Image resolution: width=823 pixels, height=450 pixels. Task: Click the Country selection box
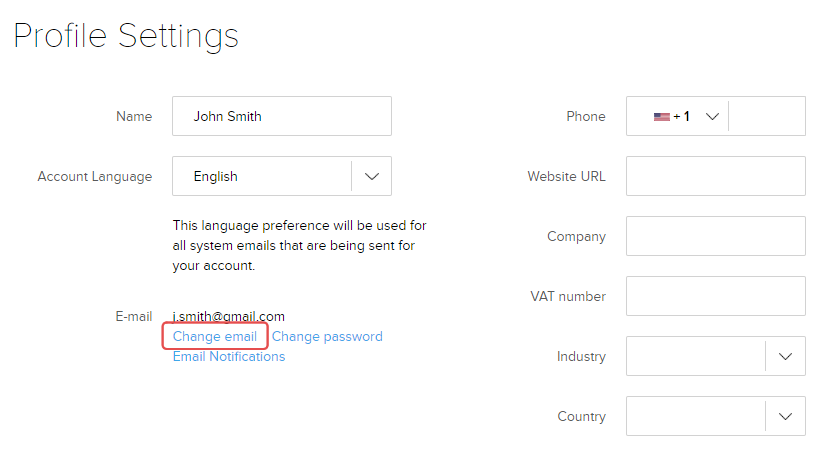[x=696, y=416]
